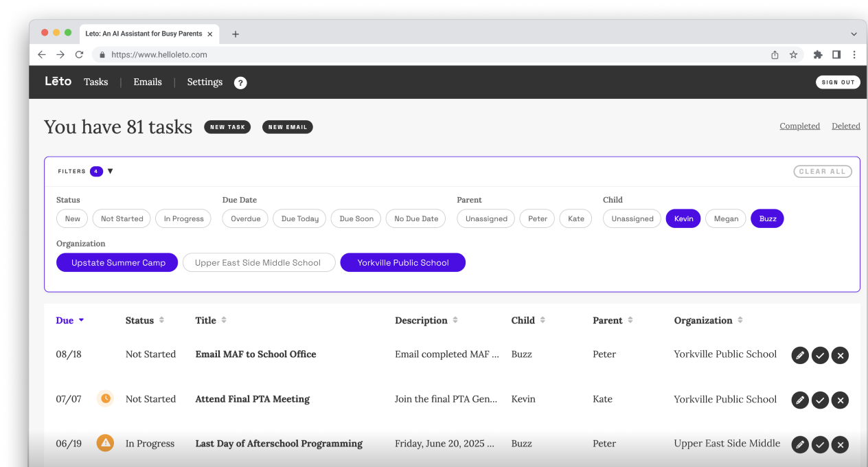Create a new task with NEW TASK button
This screenshot has width=868, height=467.
tap(227, 126)
